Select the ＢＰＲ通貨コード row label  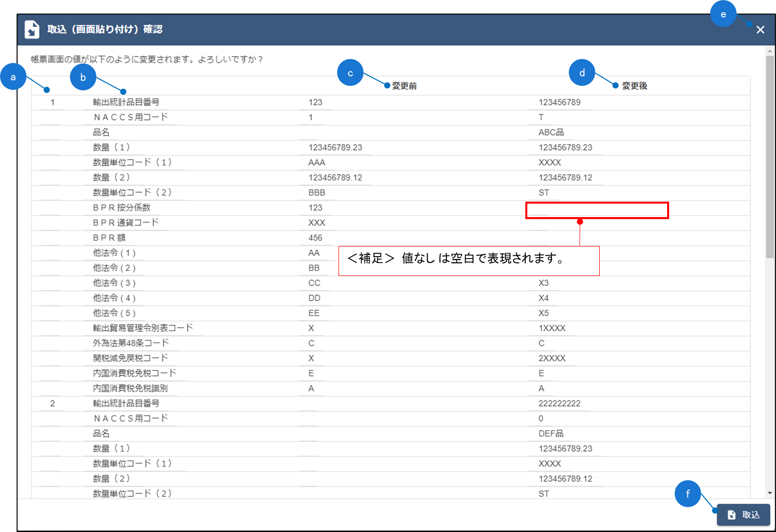click(x=125, y=223)
